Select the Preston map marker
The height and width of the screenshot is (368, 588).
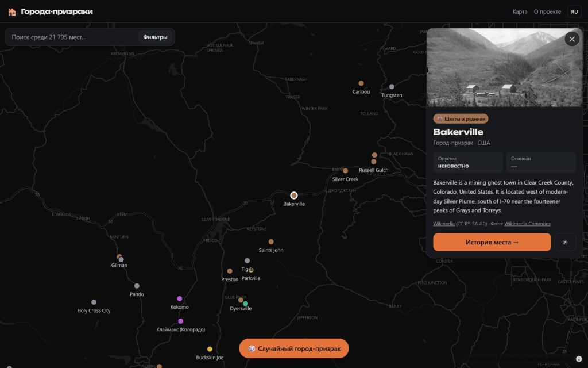click(230, 271)
